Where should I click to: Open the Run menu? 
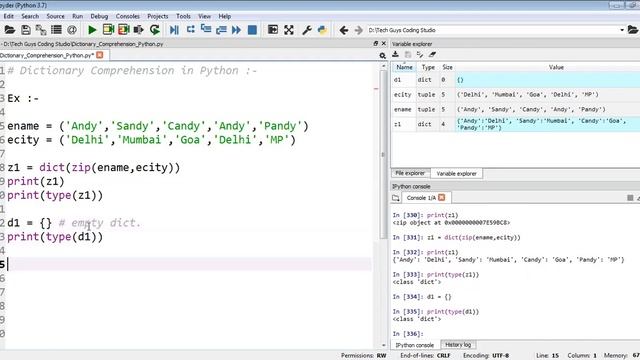coord(78,16)
